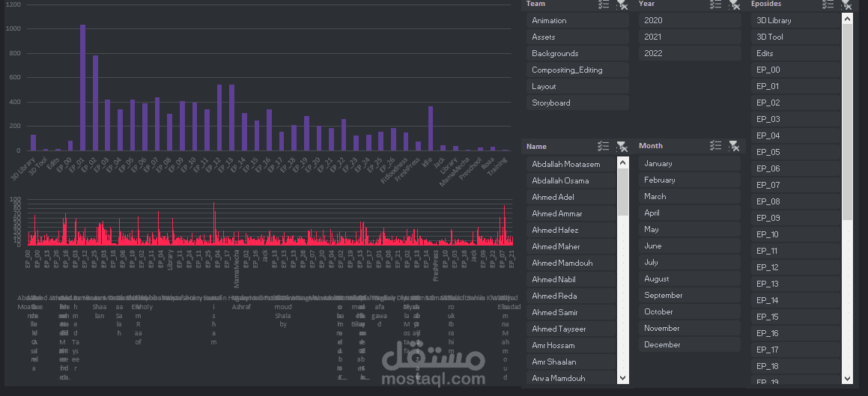Click the EP_02 purple bar in chart
Viewport: 868px width, 396px height.
click(95, 103)
